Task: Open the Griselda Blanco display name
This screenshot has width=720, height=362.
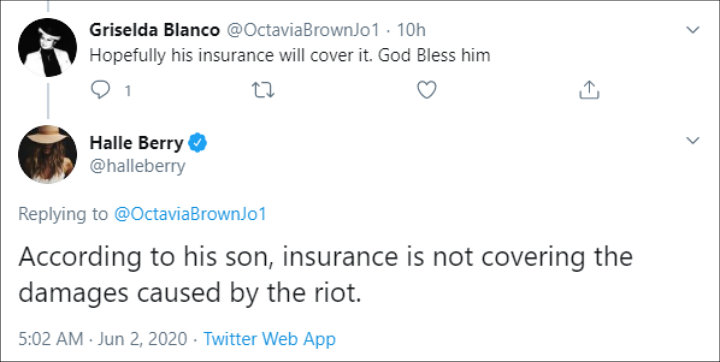Action: point(154,30)
